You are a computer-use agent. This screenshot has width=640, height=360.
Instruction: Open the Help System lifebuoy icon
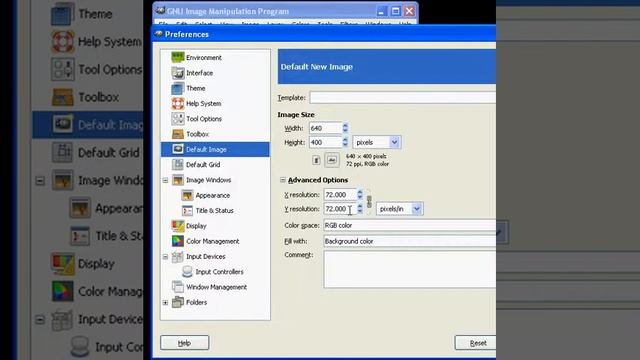(178, 103)
